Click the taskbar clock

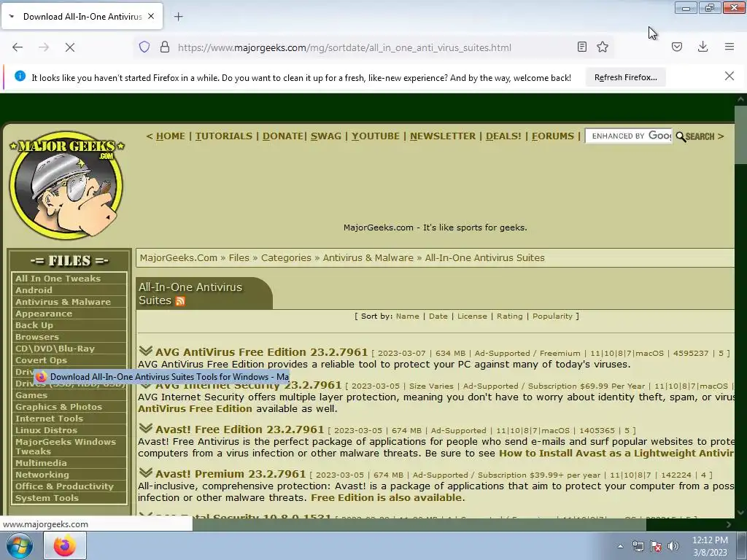pos(710,546)
